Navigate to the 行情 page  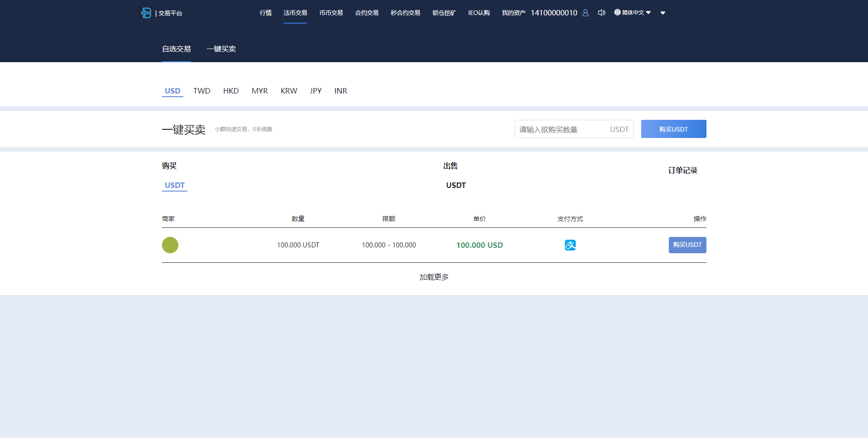[x=265, y=13]
